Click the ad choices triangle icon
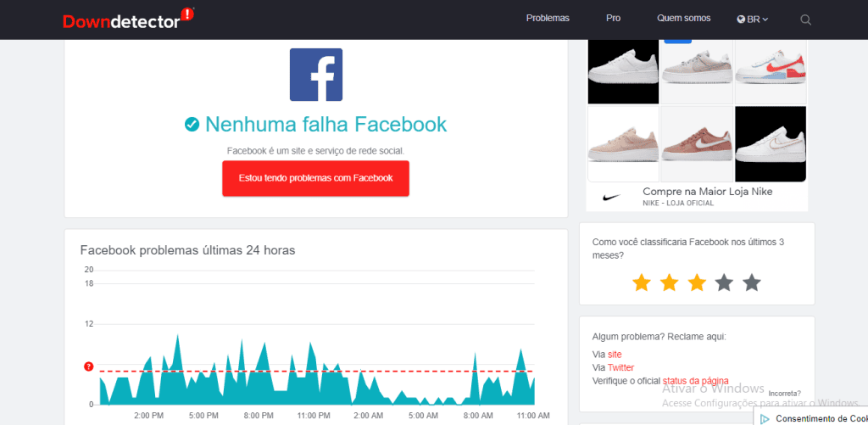Image resolution: width=868 pixels, height=425 pixels. click(x=765, y=419)
